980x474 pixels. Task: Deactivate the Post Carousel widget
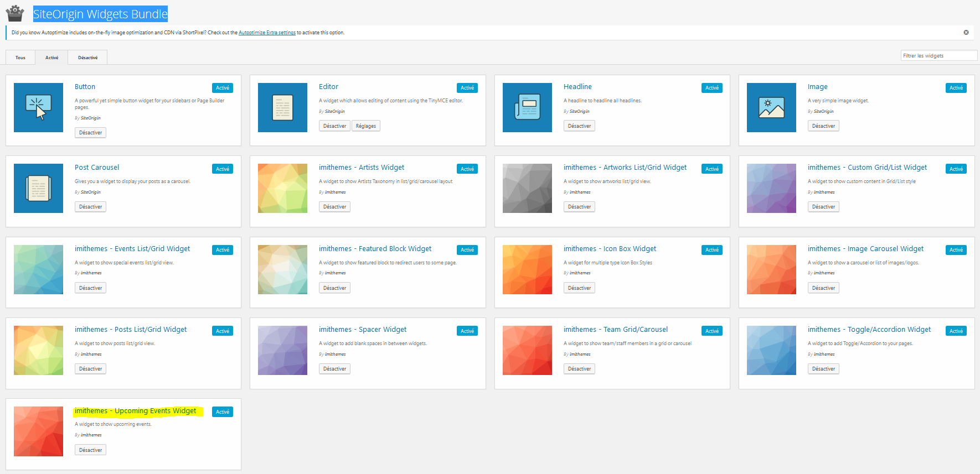[90, 207]
